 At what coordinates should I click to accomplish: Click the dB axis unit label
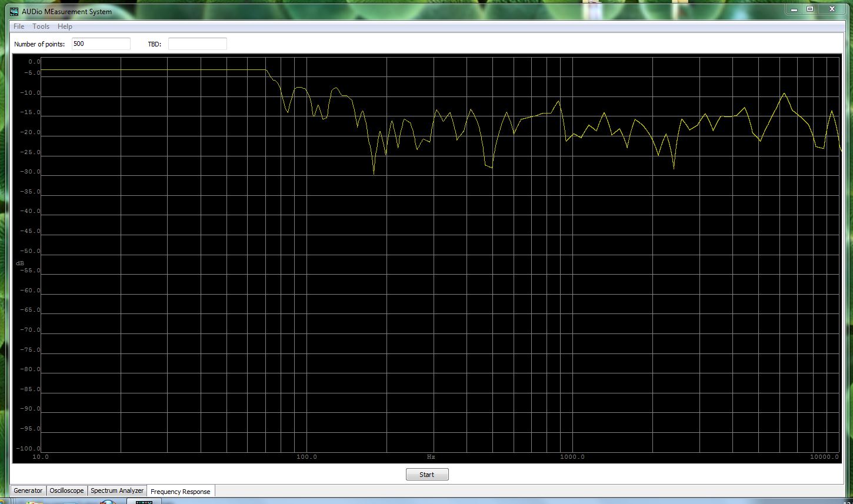coord(20,263)
